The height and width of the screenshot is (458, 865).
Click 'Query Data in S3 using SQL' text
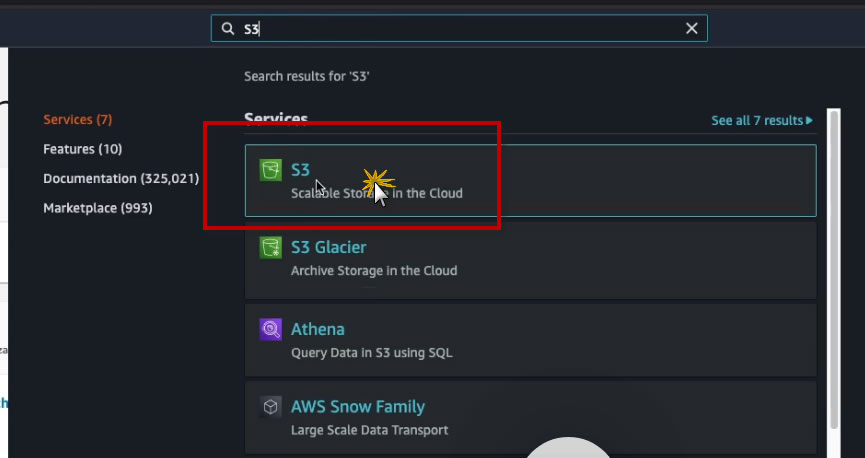[369, 352]
